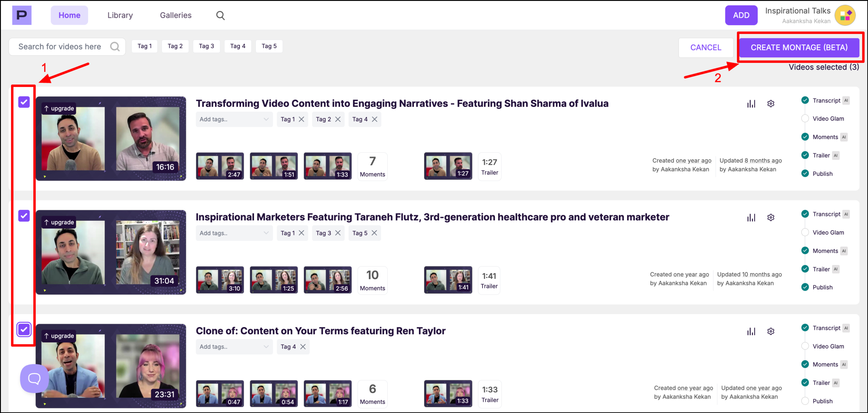Open settings gear for the Taraneh Flutz video

[x=770, y=217]
